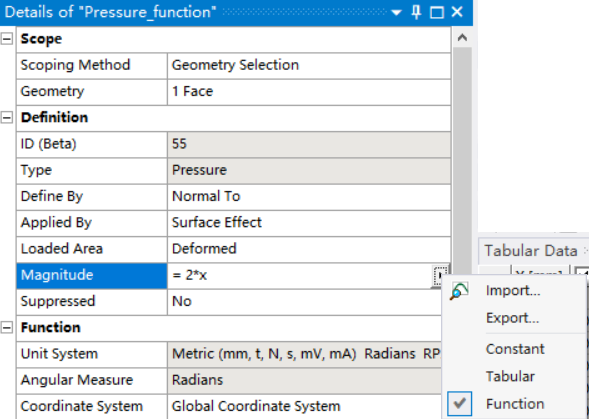The image size is (599, 419).
Task: Click the Geometry 1 Face field
Action: (309, 92)
